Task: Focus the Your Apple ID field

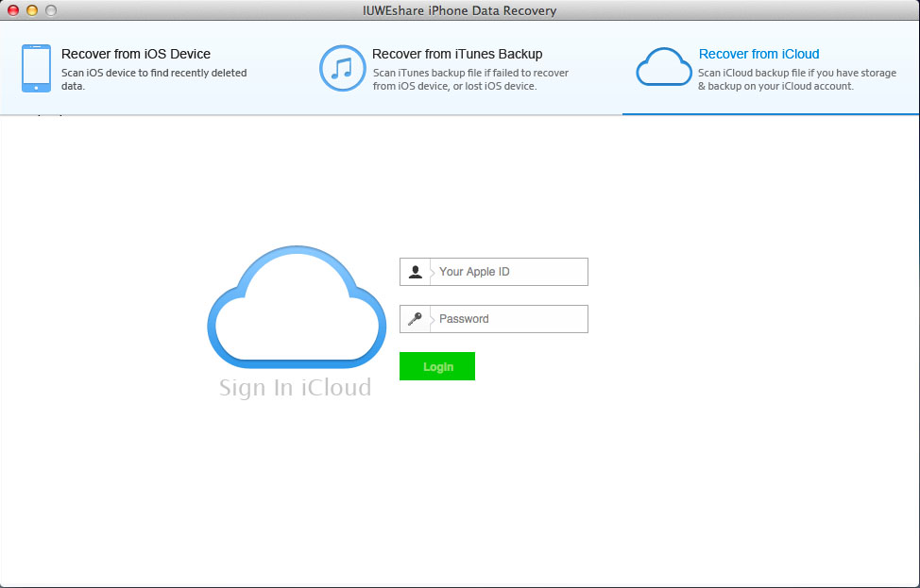Action: click(x=494, y=272)
